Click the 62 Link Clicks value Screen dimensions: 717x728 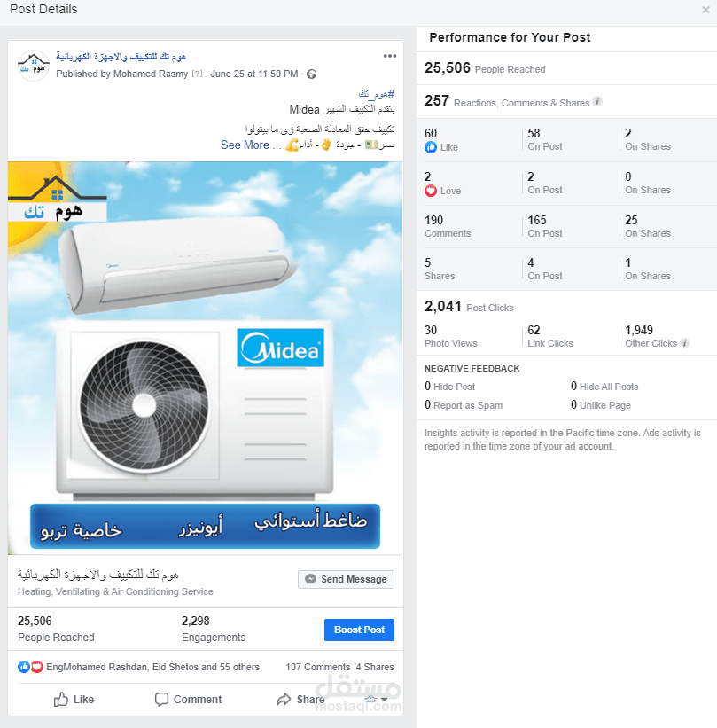pos(550,336)
